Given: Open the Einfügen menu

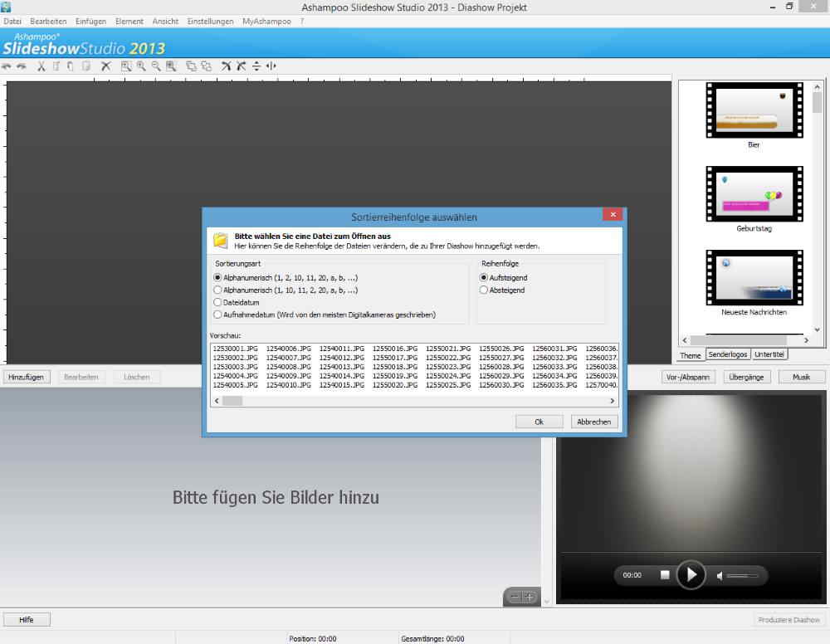Looking at the screenshot, I should [x=90, y=21].
